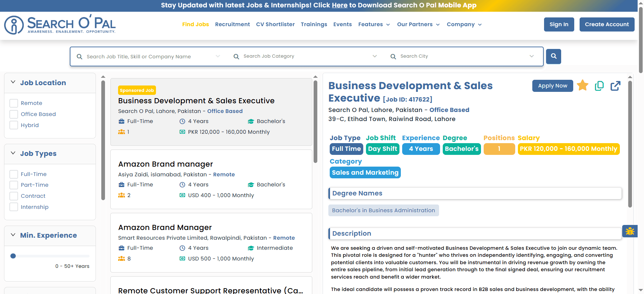The image size is (644, 294).
Task: Click the Sign In button
Action: (559, 24)
